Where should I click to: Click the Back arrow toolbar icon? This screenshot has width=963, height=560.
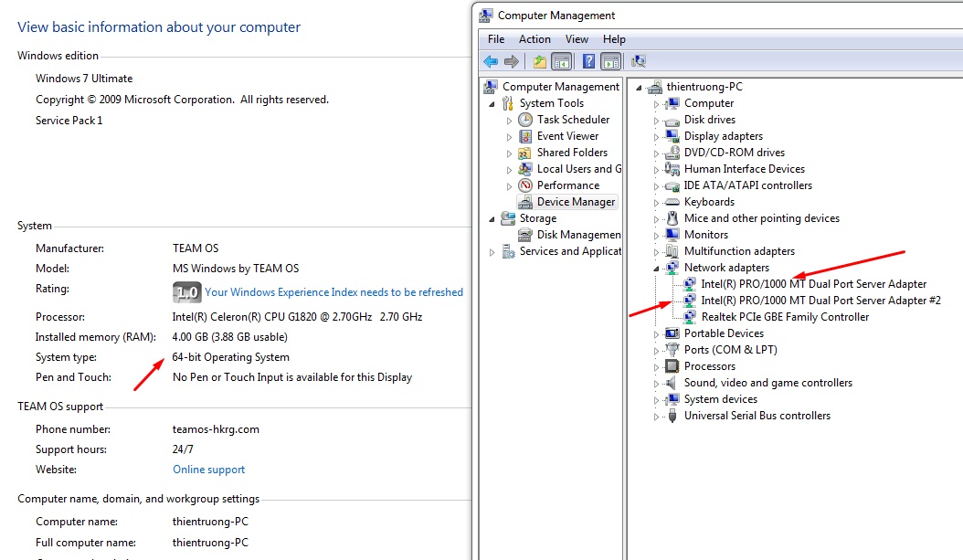tap(491, 61)
